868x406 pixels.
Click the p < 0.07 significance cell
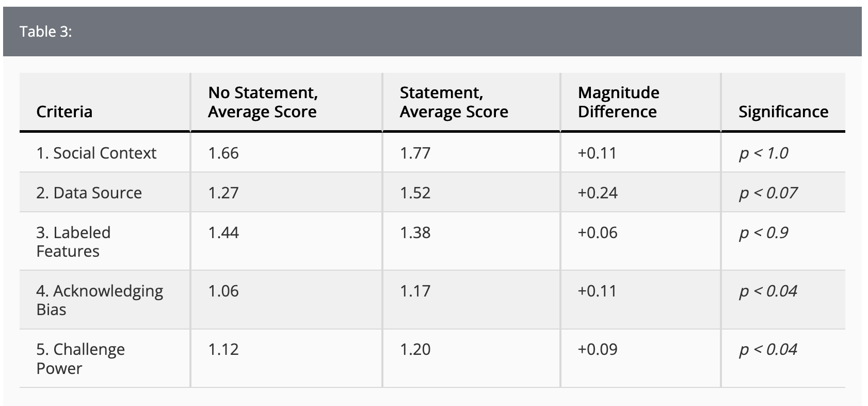[768, 193]
